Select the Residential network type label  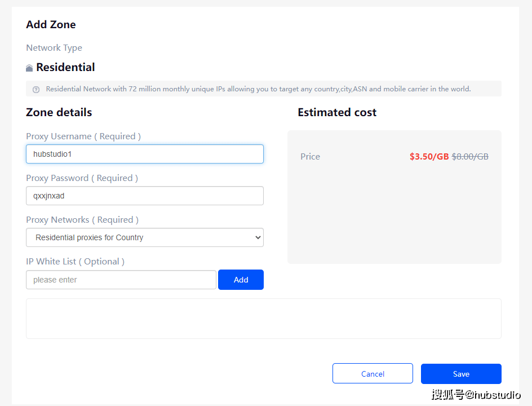(x=65, y=68)
